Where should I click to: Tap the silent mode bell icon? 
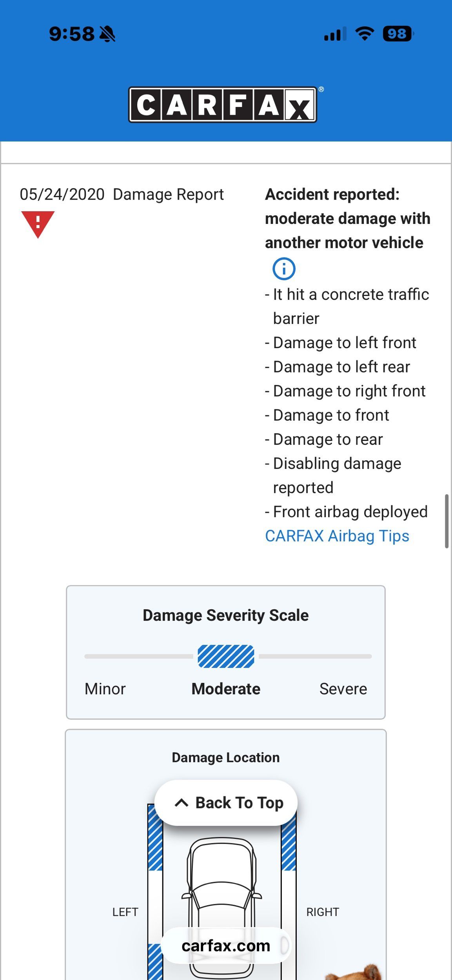click(107, 34)
